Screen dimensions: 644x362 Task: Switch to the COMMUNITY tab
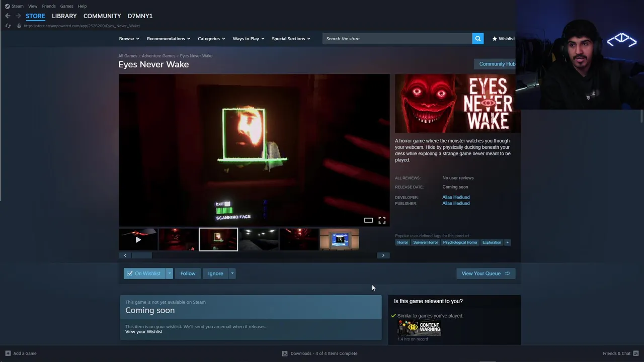[x=102, y=16]
